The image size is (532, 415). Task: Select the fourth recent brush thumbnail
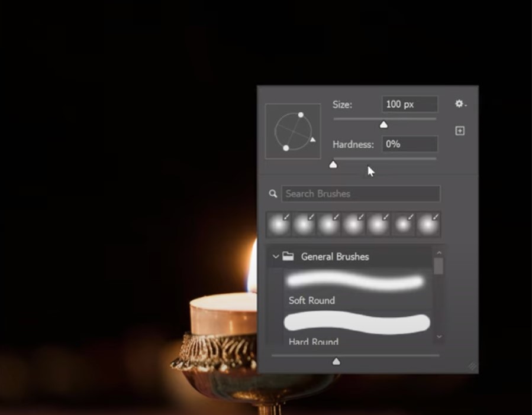[x=353, y=224]
